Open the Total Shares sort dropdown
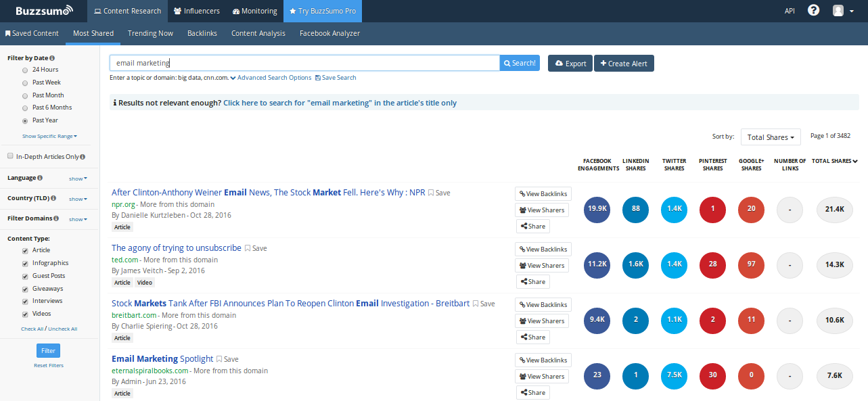The height and width of the screenshot is (401, 868). pyautogui.click(x=771, y=137)
